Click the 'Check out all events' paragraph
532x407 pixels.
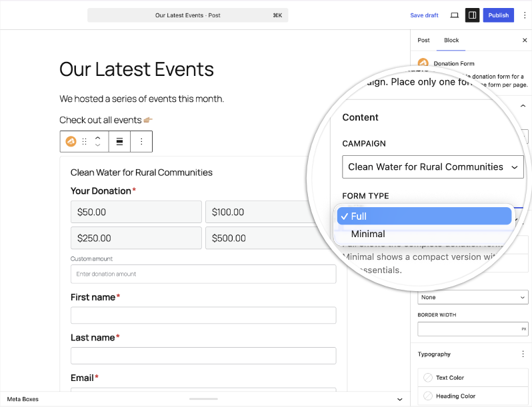click(x=106, y=120)
